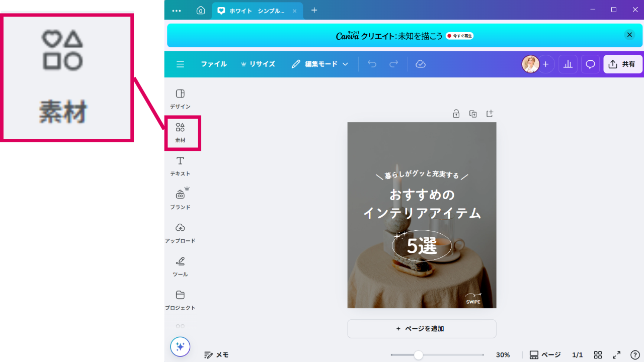Click the redo arrow in toolbar
This screenshot has width=644, height=362.
click(393, 64)
